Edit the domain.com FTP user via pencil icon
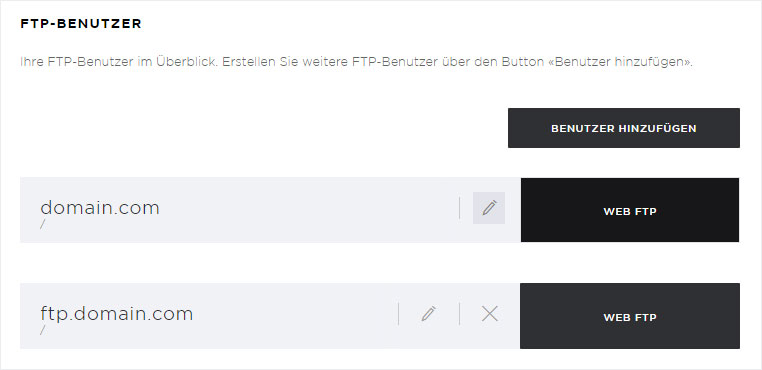 489,208
